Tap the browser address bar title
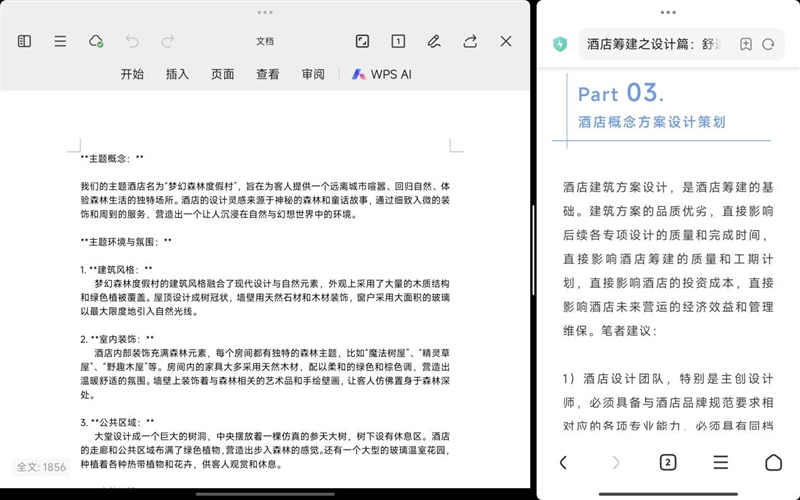The height and width of the screenshot is (500, 800). click(654, 44)
